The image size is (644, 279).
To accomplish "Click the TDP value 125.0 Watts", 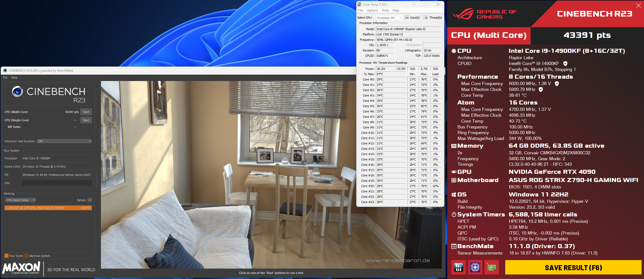I will 432,56.
